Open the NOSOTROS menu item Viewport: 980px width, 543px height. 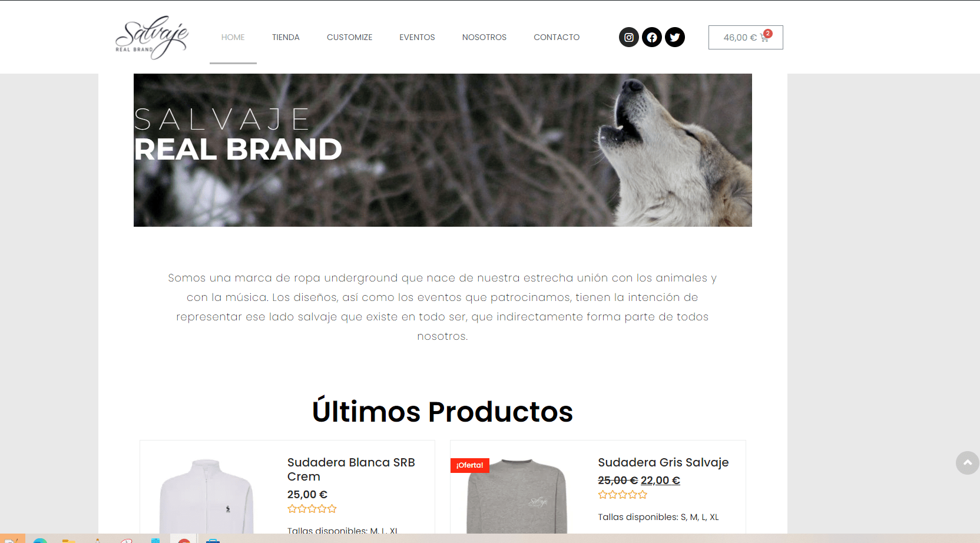point(484,37)
